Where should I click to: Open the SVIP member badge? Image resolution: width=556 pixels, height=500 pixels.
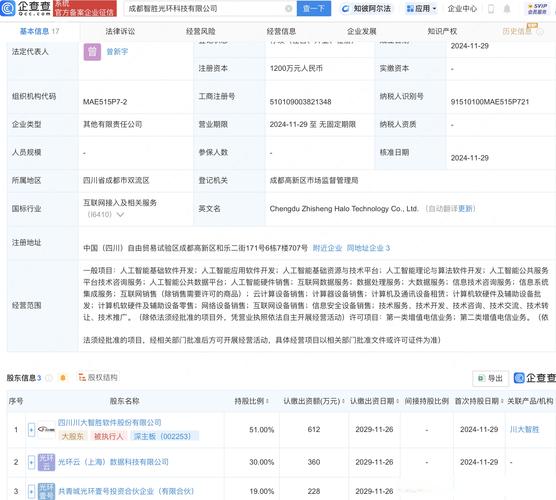click(x=537, y=9)
